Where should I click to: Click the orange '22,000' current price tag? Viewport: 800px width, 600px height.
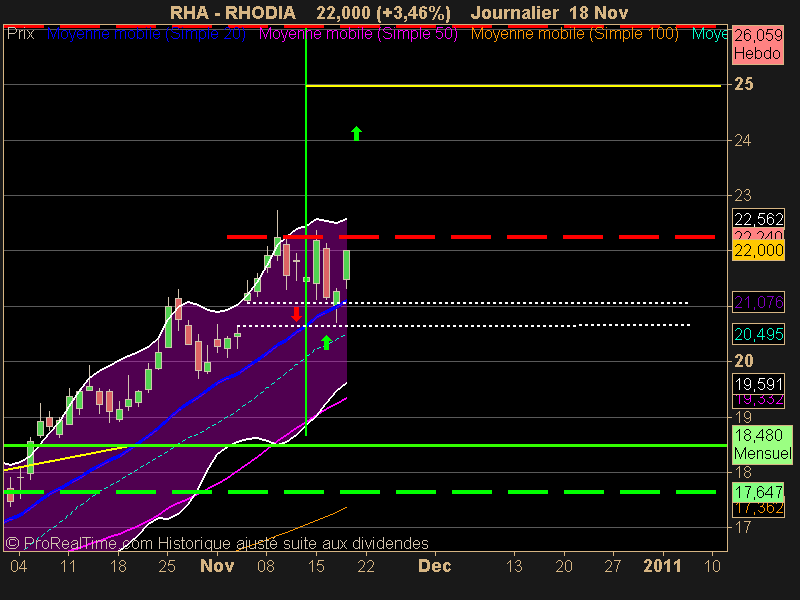pyautogui.click(x=758, y=251)
